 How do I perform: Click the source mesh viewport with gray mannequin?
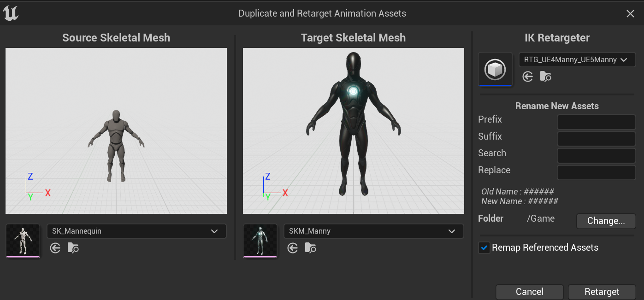(x=116, y=131)
